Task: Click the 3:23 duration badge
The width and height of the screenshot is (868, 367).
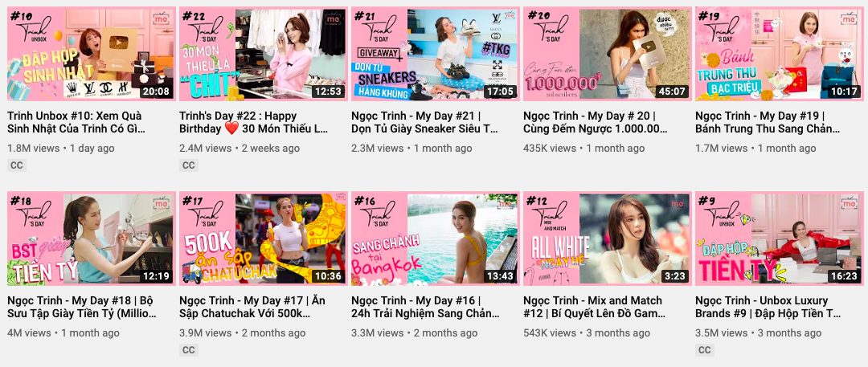Action: click(x=674, y=276)
